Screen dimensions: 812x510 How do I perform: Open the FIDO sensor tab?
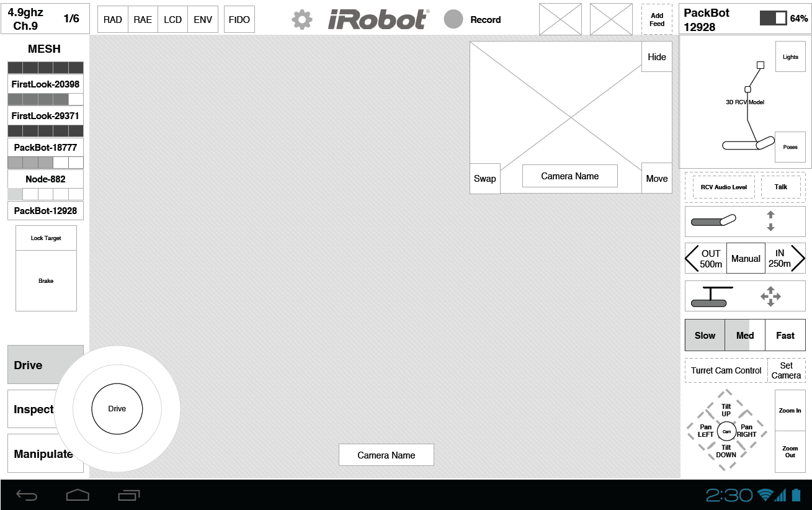tap(239, 20)
